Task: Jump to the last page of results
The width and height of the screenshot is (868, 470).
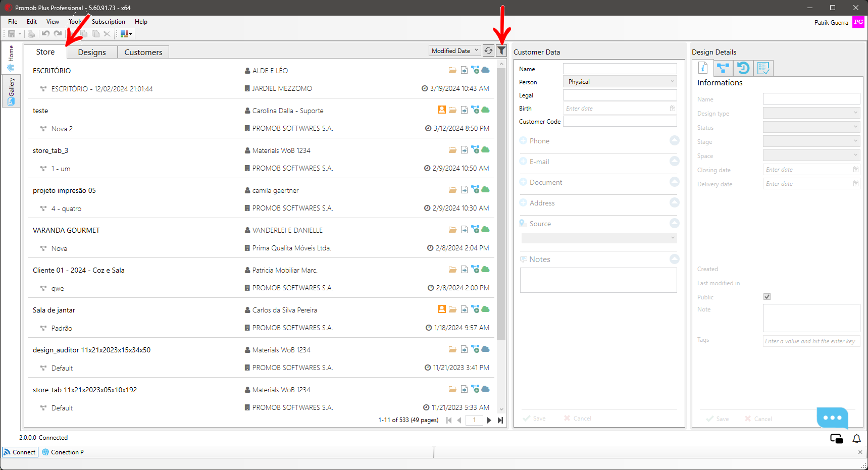Action: pos(500,420)
